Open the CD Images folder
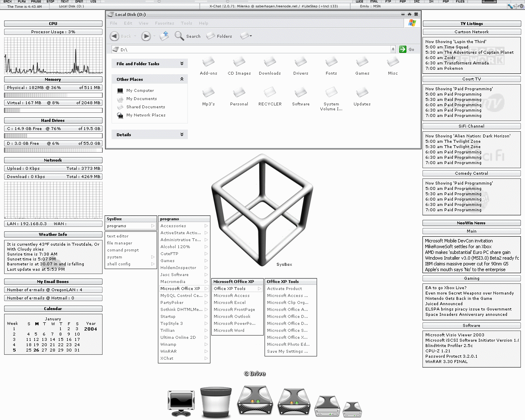 click(239, 66)
